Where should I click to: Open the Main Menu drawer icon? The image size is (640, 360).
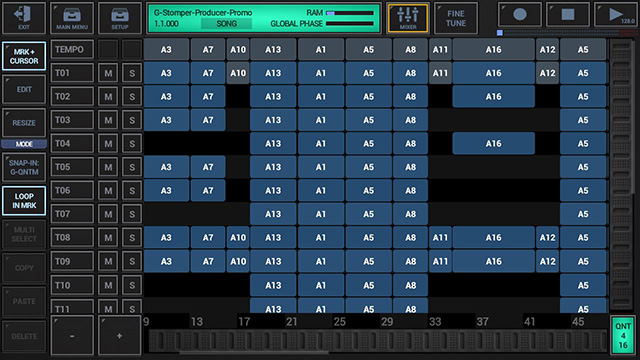(72, 18)
